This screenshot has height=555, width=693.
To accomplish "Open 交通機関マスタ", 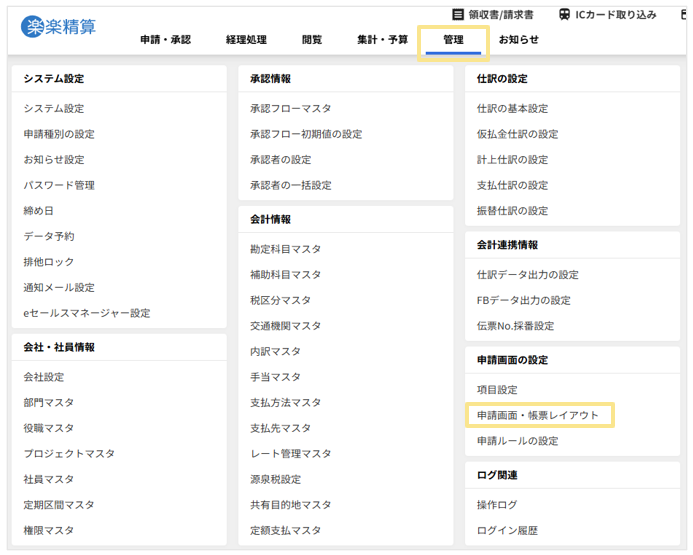I will point(286,326).
